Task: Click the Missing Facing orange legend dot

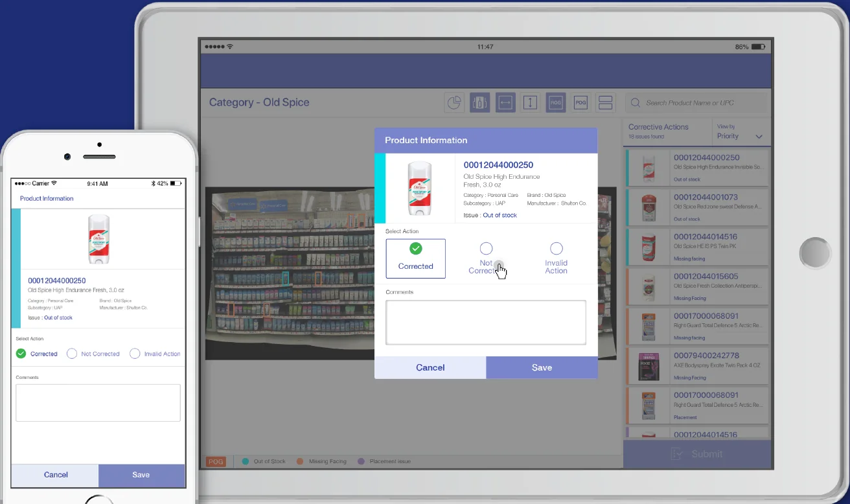Action: point(300,461)
